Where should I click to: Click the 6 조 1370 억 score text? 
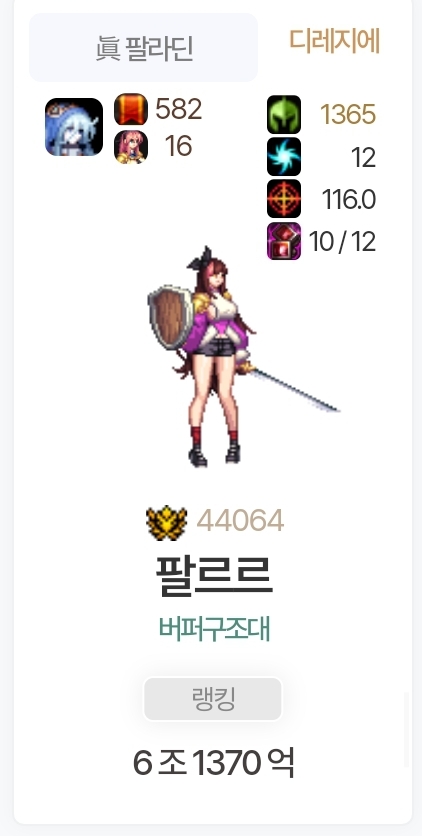tap(213, 762)
